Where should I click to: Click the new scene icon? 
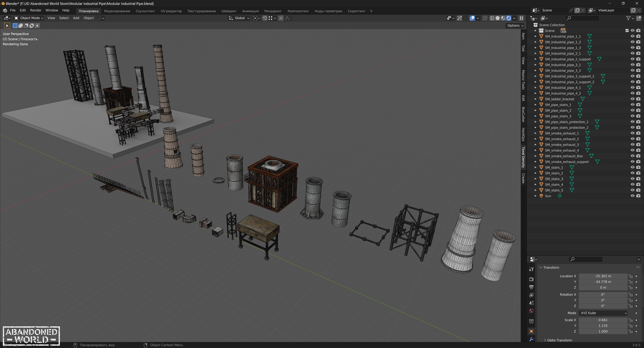point(577,10)
